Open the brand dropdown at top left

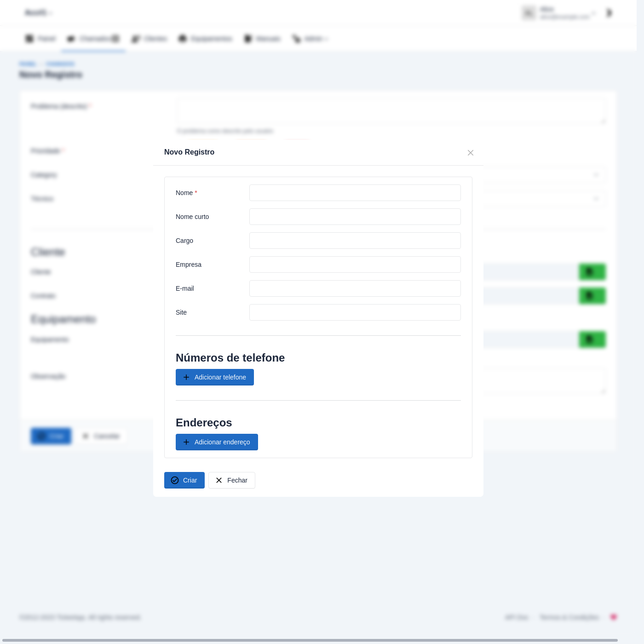click(x=39, y=13)
